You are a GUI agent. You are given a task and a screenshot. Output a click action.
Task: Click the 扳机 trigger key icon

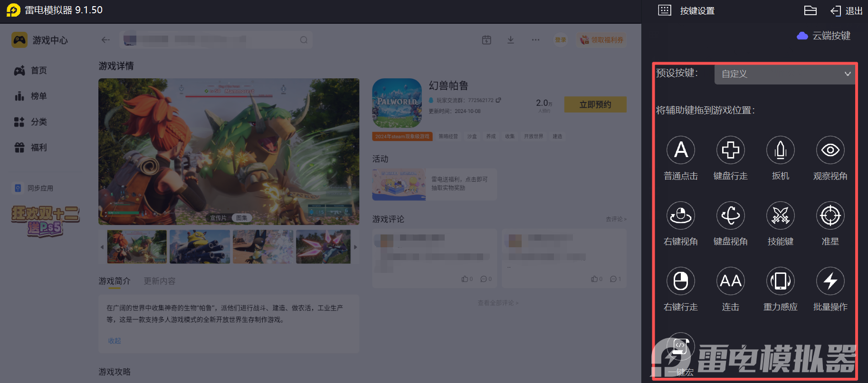coord(780,150)
